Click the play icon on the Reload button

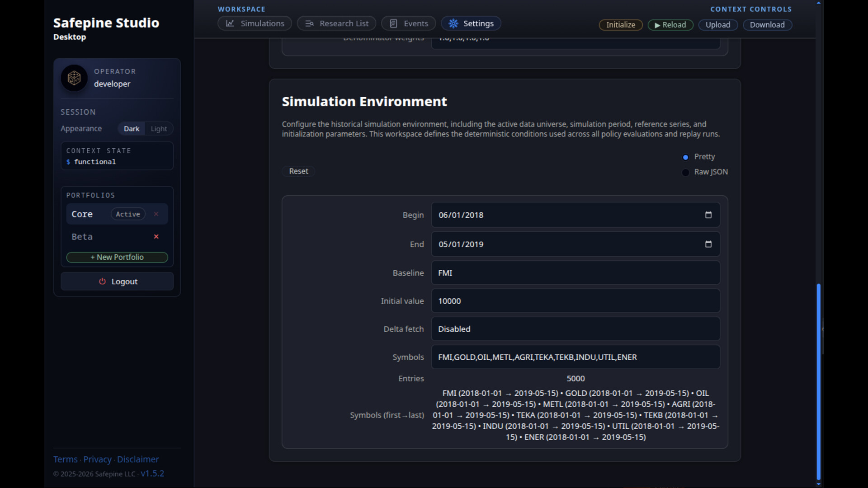coord(657,25)
